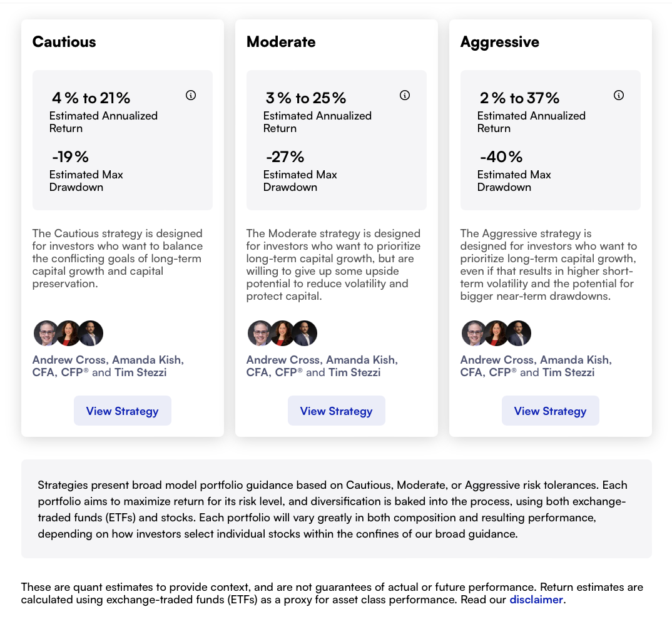Click Amanda Kish's avatar photo in Moderate card
Viewport: 672px width, 639px height.
pos(283,333)
